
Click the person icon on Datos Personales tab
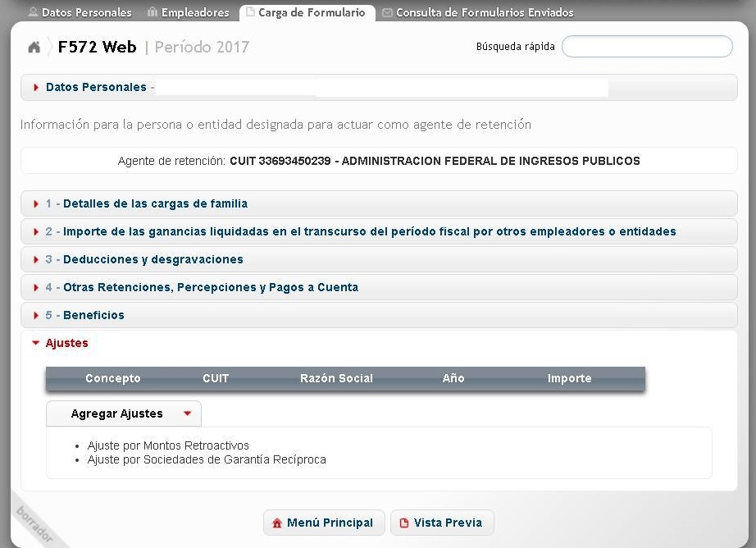point(33,11)
